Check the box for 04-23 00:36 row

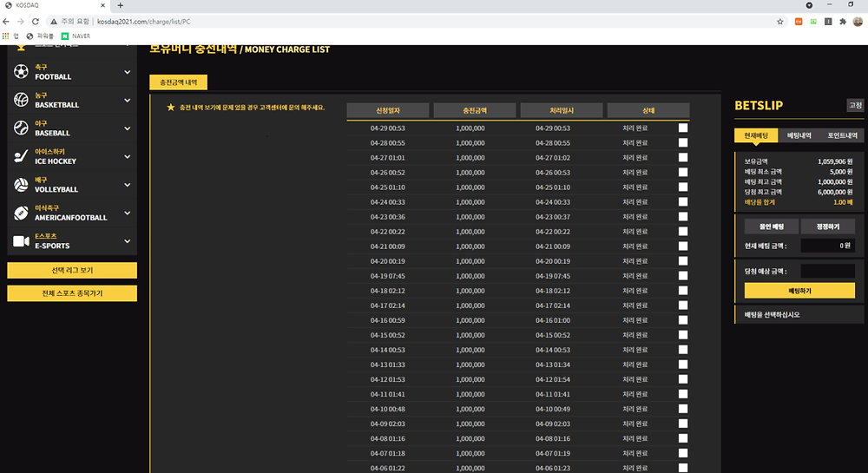(x=683, y=217)
